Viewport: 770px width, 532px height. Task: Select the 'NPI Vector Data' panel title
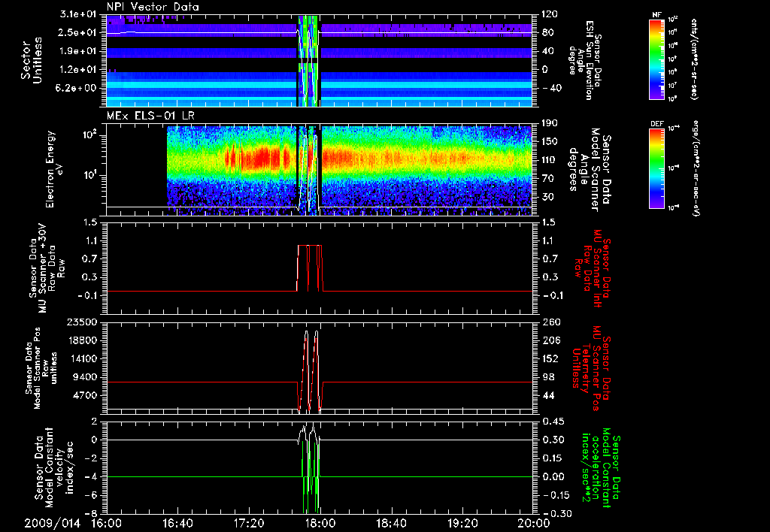[153, 7]
